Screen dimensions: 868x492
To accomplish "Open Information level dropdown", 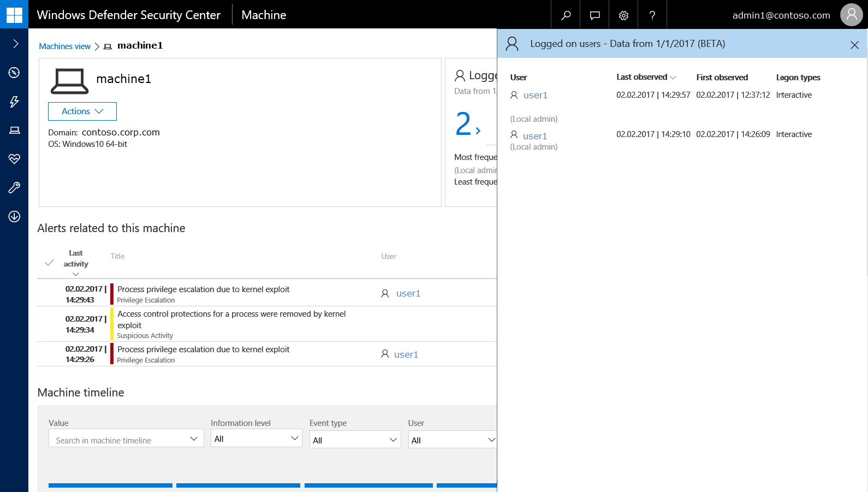I will [257, 438].
